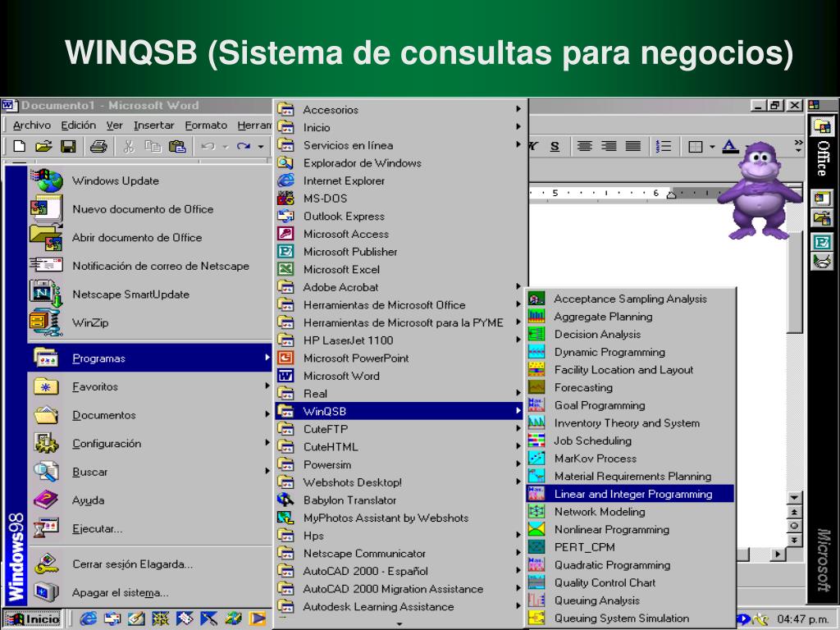Expand Configuración submenu
840x630 pixels.
click(x=150, y=443)
